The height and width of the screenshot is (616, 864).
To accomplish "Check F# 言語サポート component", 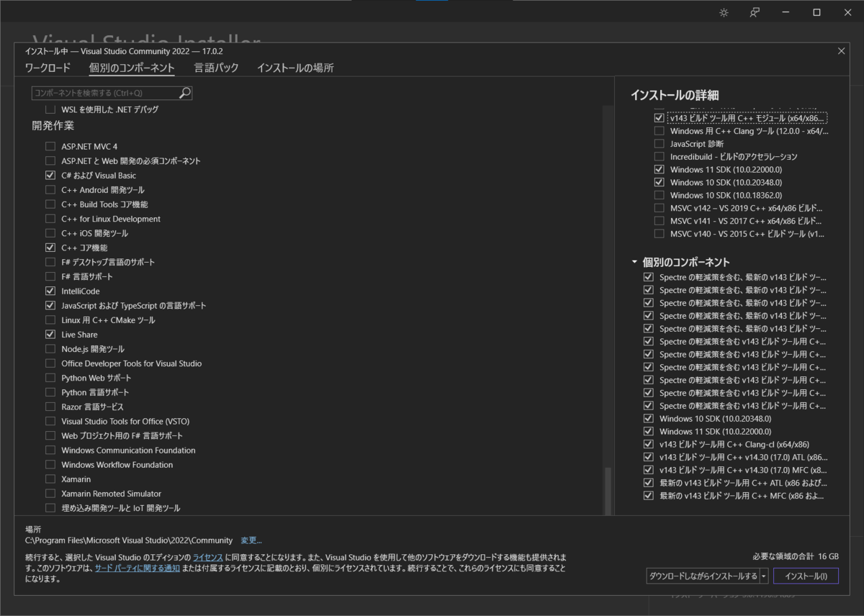I will click(50, 276).
